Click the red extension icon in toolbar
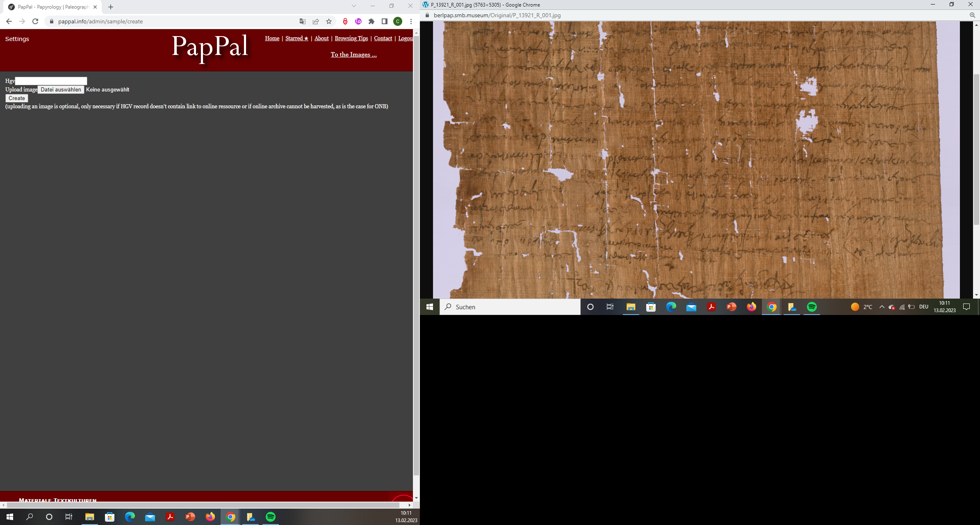The image size is (980, 525). click(345, 21)
